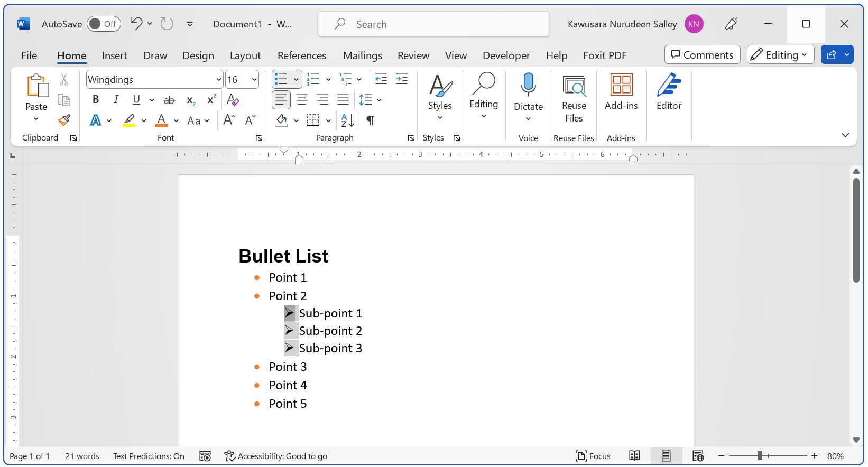Screen dimensions: 868x467
Task: Open the font name dropdown (Wingdings)
Action: (x=219, y=80)
